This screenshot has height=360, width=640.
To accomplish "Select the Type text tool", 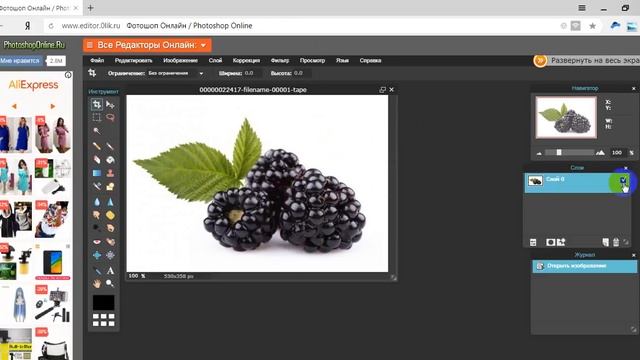I will (x=110, y=271).
